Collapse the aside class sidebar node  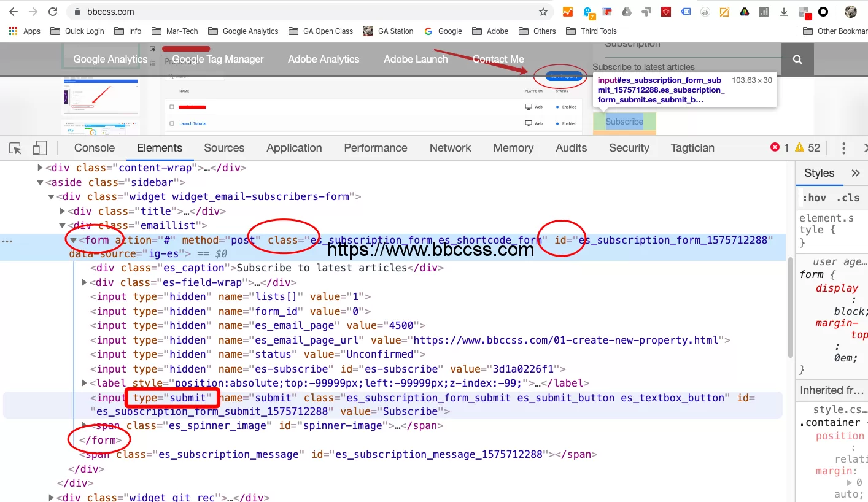click(x=40, y=182)
